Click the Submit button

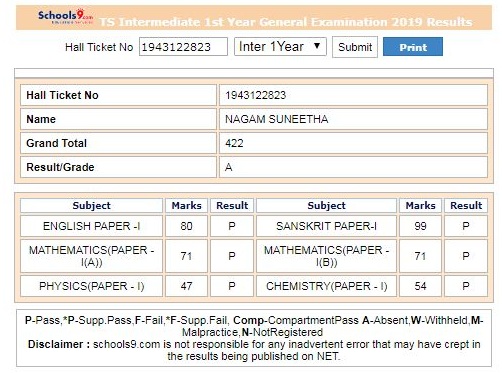(x=355, y=47)
